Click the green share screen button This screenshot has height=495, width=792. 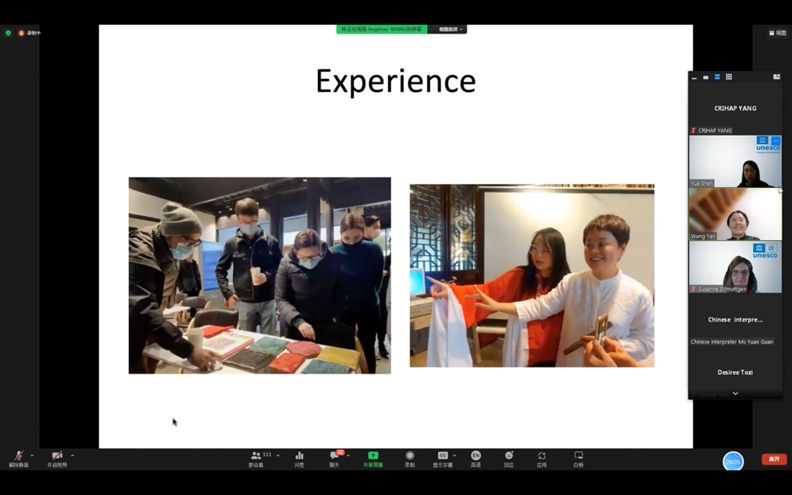click(373, 459)
